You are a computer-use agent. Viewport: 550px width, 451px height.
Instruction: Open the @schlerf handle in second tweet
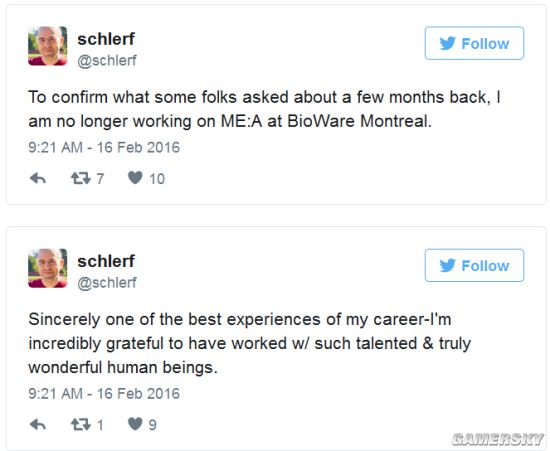pyautogui.click(x=107, y=283)
